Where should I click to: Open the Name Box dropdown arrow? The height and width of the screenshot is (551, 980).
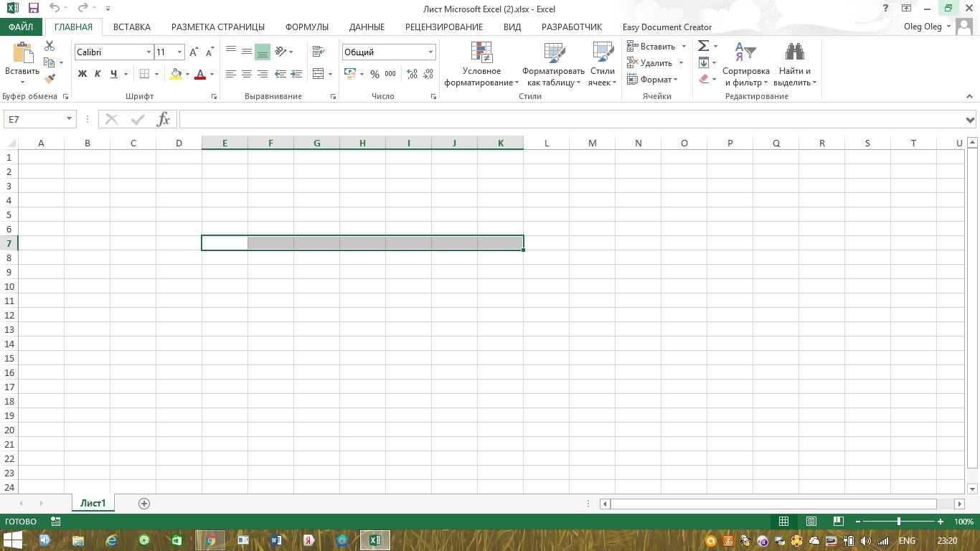pyautogui.click(x=70, y=119)
